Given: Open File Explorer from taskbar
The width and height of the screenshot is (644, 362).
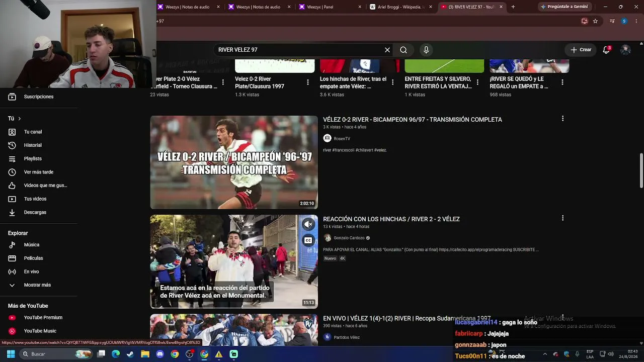Looking at the screenshot, I should click(x=145, y=354).
